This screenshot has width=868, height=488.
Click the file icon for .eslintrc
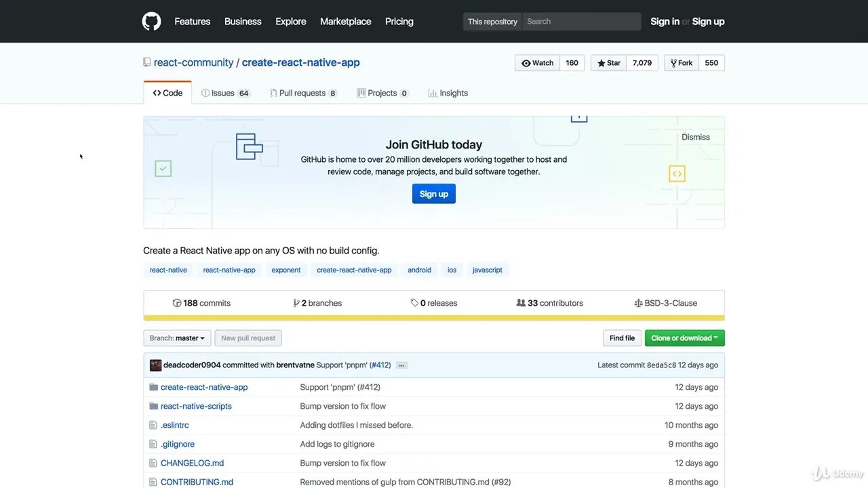153,425
